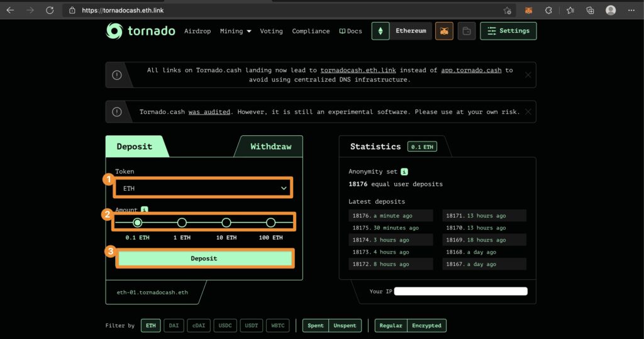Open the favorites list icon
This screenshot has height=339, width=644.
[570, 11]
